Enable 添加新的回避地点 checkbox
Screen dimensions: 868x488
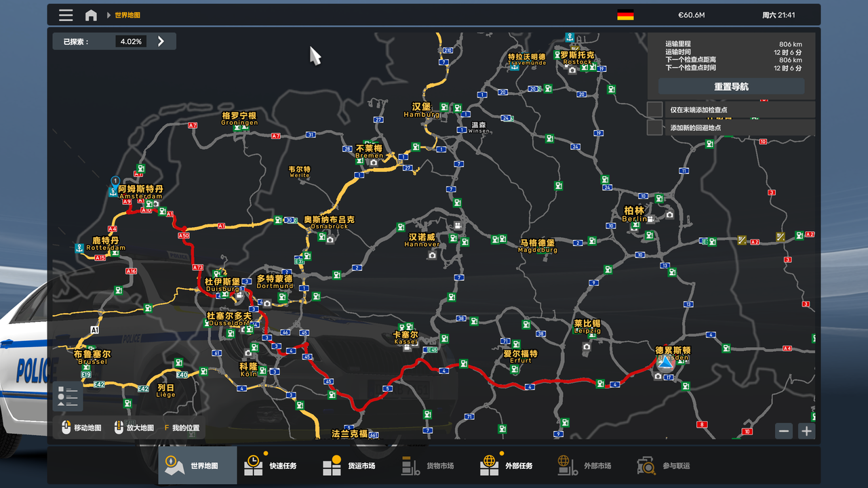[654, 127]
